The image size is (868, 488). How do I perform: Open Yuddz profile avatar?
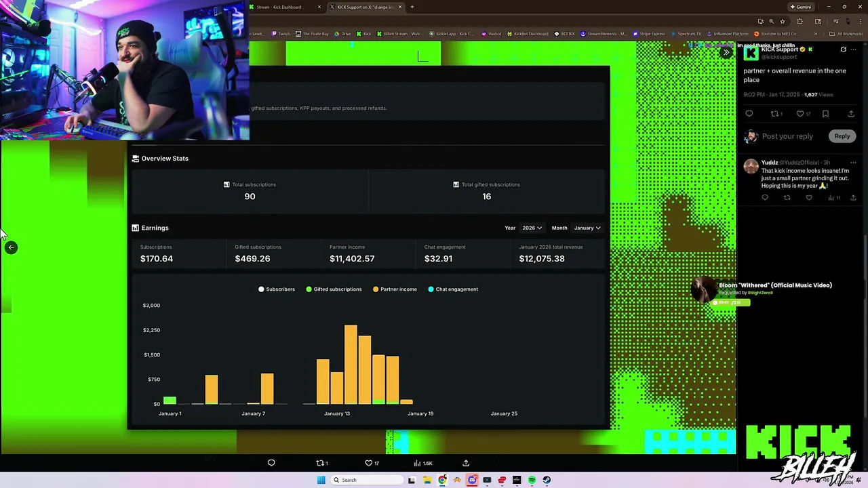tap(751, 166)
